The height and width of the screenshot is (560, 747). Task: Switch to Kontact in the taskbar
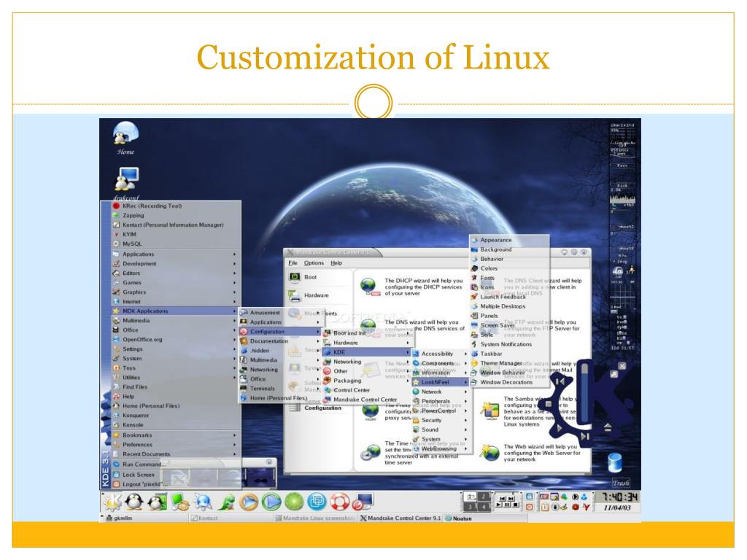coord(231,518)
